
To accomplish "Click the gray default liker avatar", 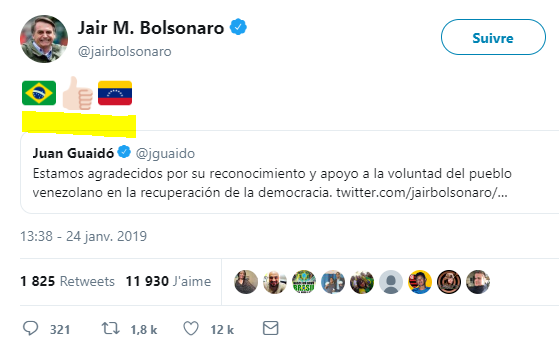I will coord(391,282).
